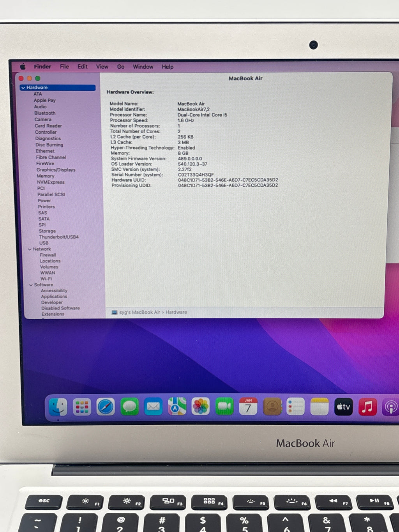
Task: Open the Finder menu
Action: coord(42,67)
